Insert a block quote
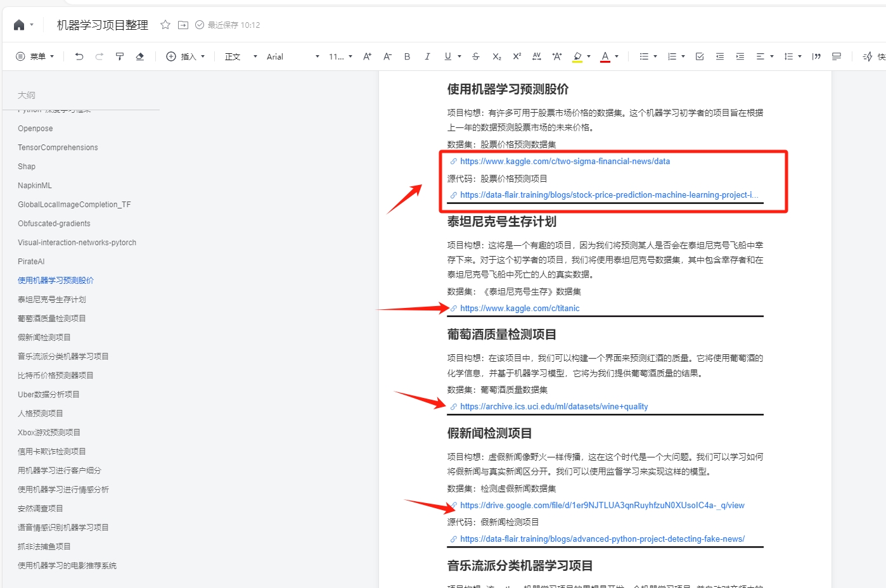 coord(816,56)
